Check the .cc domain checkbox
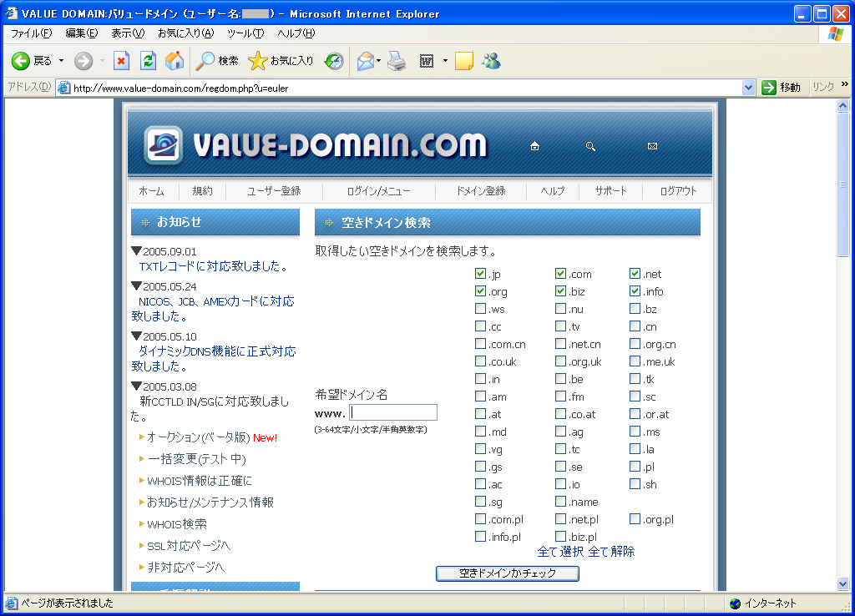Viewport: 855px width, 616px height. coord(480,326)
